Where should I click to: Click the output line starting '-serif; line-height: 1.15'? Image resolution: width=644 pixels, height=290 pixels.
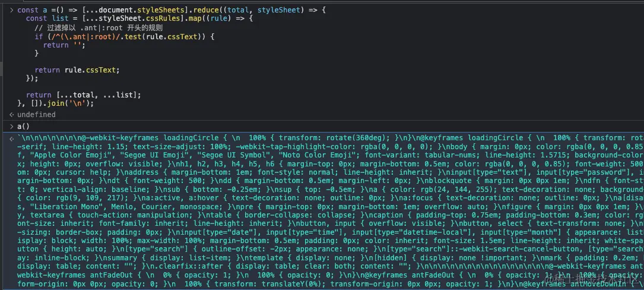coord(331,146)
